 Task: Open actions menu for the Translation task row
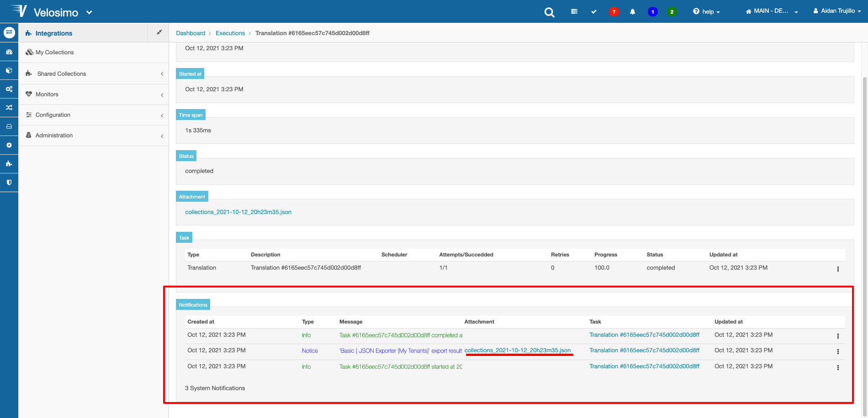point(838,269)
